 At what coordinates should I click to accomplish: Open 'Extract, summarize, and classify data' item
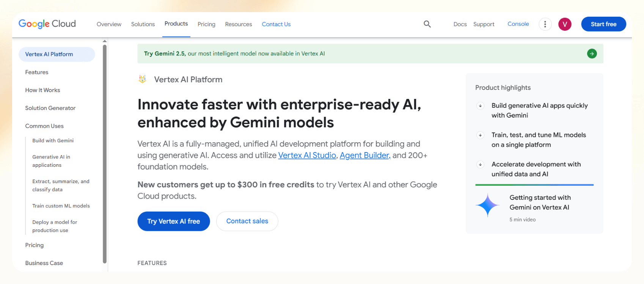[61, 185]
